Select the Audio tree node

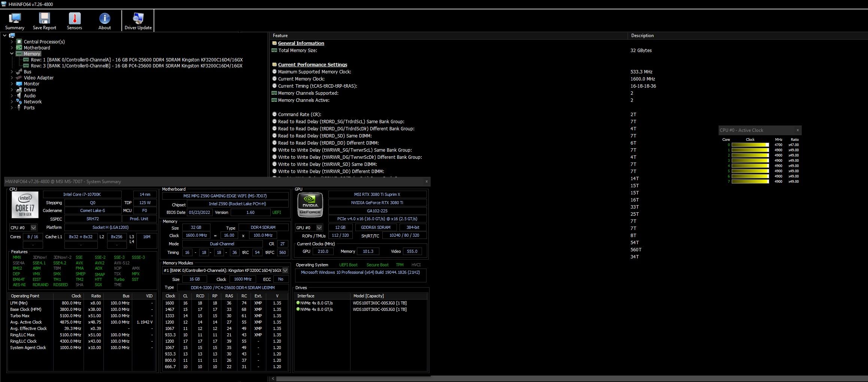click(30, 95)
